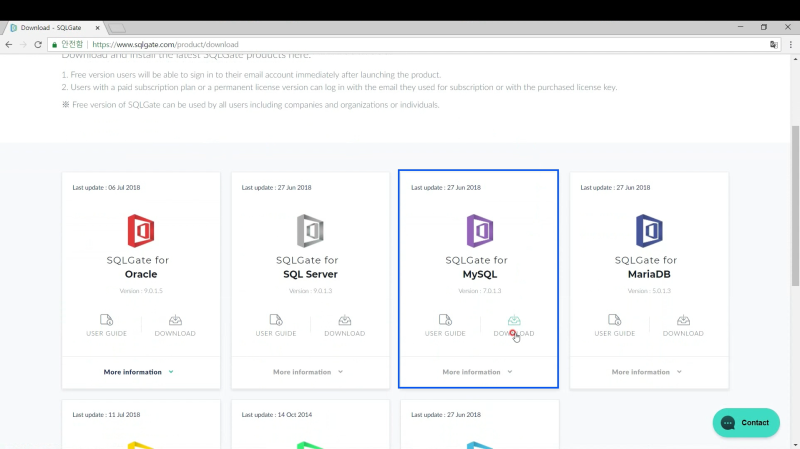Download SQLGate for MySQL
This screenshot has width=800, height=449.
pyautogui.click(x=514, y=326)
